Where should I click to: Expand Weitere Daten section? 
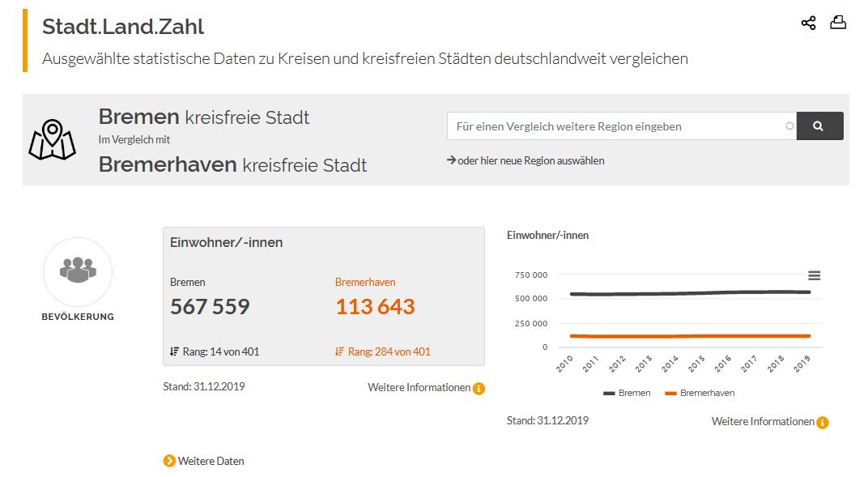(211, 461)
